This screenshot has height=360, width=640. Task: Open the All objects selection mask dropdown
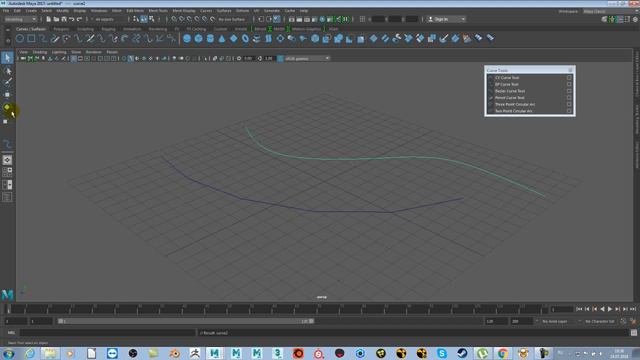(109, 19)
